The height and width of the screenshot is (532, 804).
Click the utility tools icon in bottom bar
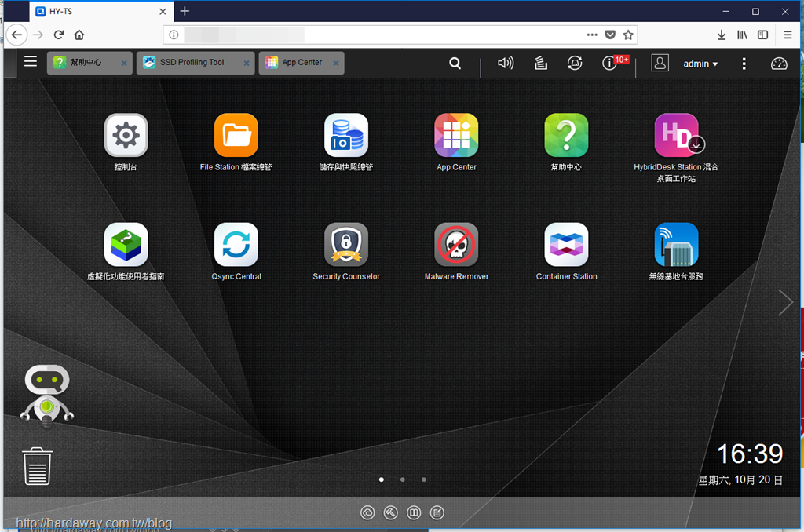coord(391,512)
